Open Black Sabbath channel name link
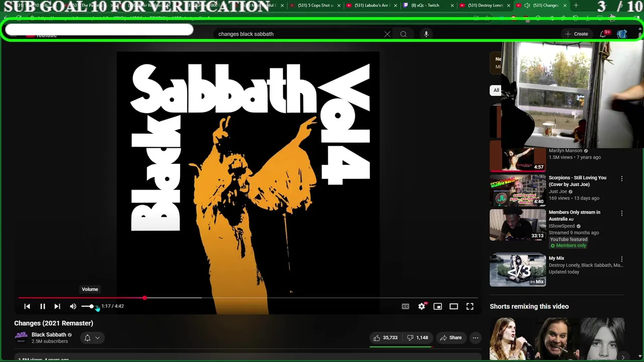Viewport: 644px width, 362px height. point(49,335)
